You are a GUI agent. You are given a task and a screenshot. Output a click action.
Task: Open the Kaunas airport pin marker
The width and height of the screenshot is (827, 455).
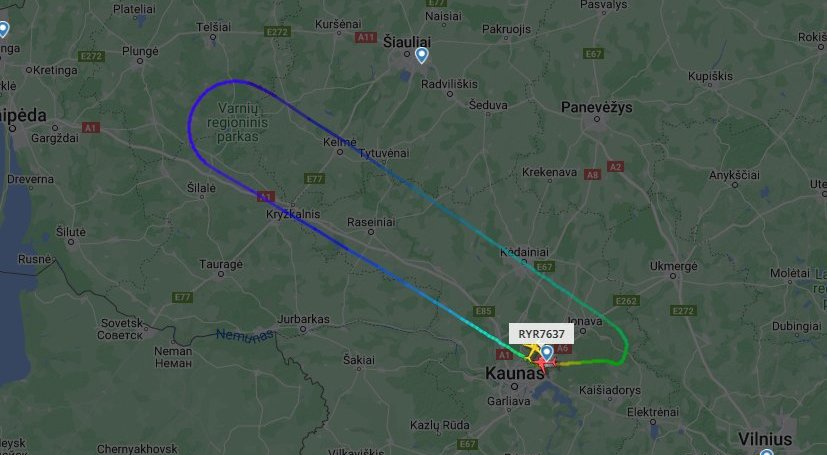point(547,352)
